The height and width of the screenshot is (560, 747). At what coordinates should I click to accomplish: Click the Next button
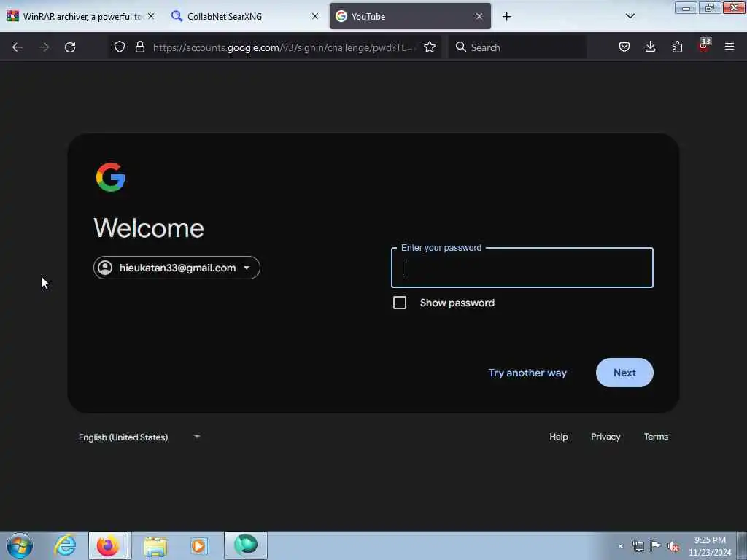coord(624,373)
